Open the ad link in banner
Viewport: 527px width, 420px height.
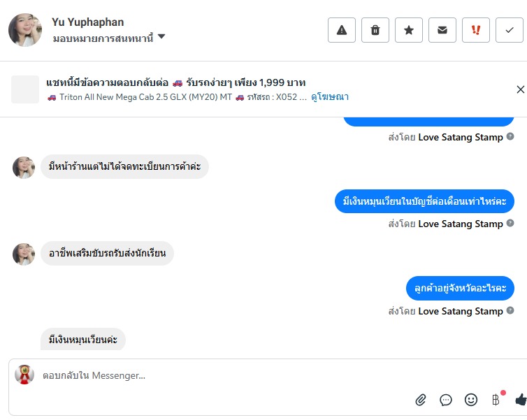331,96
